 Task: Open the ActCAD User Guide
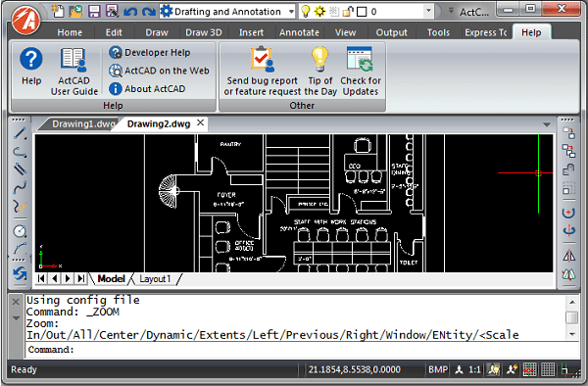(x=73, y=72)
